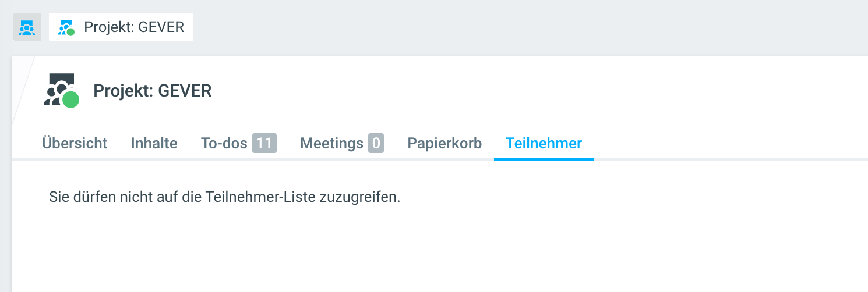868x292 pixels.
Task: Click the large workspace icon beside the heading
Action: [58, 88]
